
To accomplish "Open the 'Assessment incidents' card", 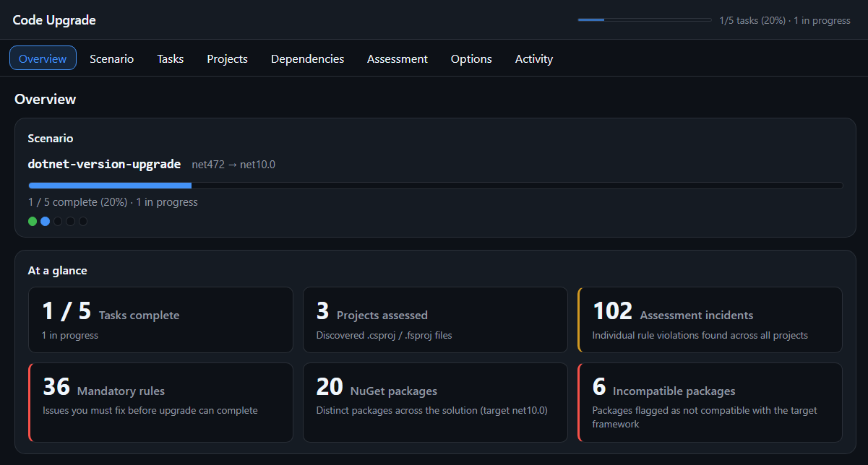I will (710, 320).
